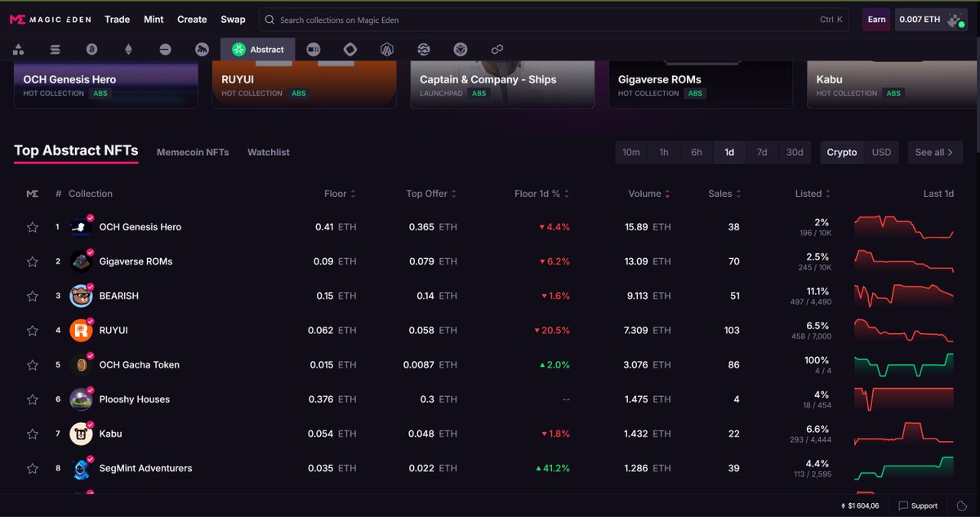
Task: Click the Kabu collection avatar
Action: click(80, 434)
